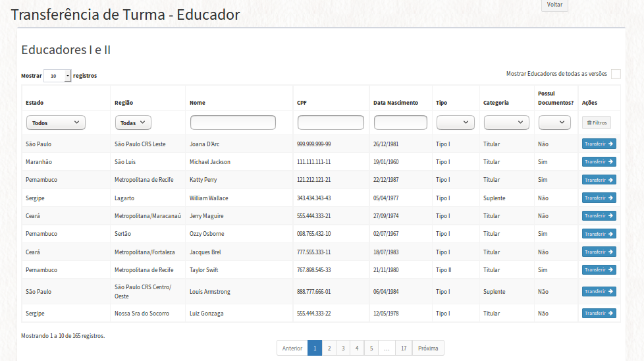Change the Mostrar registros count selector
The height and width of the screenshot is (361, 644).
[57, 76]
